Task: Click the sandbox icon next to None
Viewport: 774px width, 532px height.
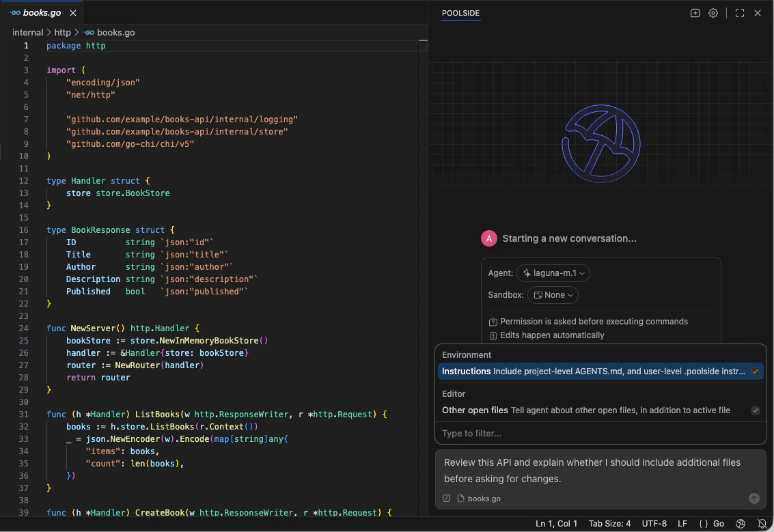Action: 538,295
